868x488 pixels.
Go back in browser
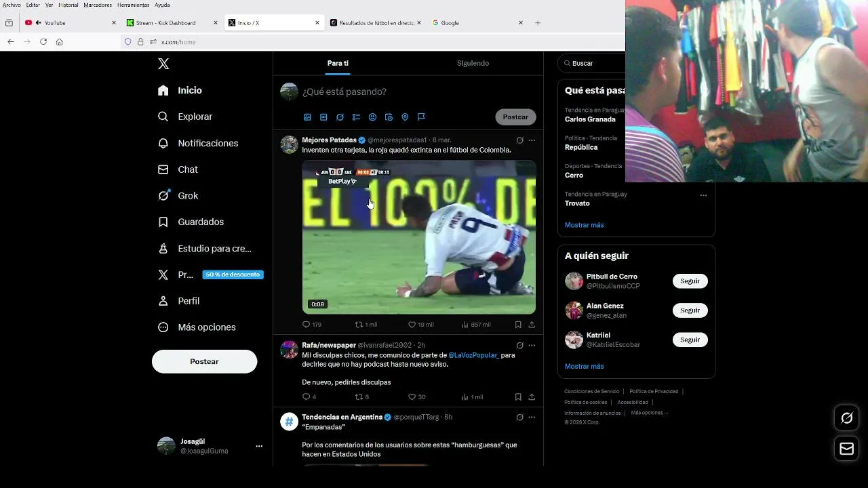[11, 42]
